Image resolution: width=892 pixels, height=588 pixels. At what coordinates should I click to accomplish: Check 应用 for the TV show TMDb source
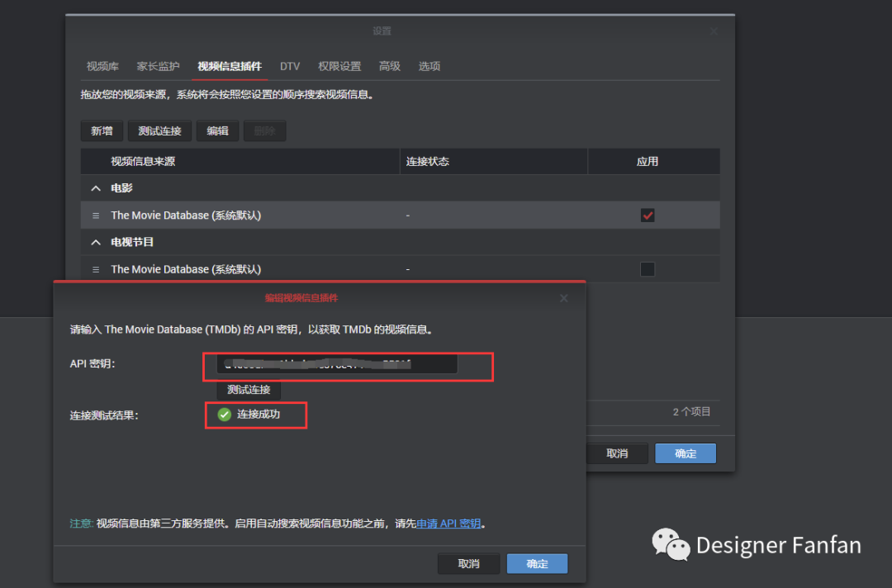click(648, 269)
